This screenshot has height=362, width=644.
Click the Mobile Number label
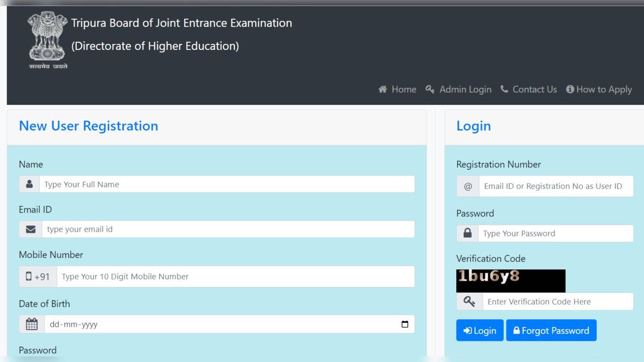[x=51, y=255]
